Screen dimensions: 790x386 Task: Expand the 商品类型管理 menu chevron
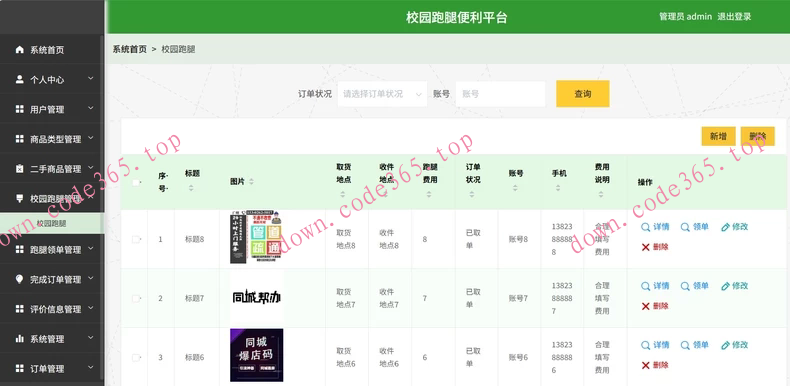(x=91, y=138)
